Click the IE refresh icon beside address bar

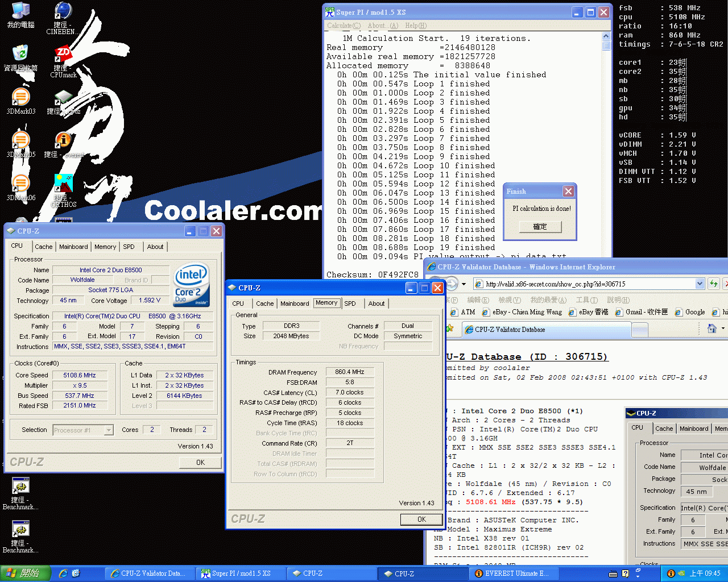click(714, 283)
